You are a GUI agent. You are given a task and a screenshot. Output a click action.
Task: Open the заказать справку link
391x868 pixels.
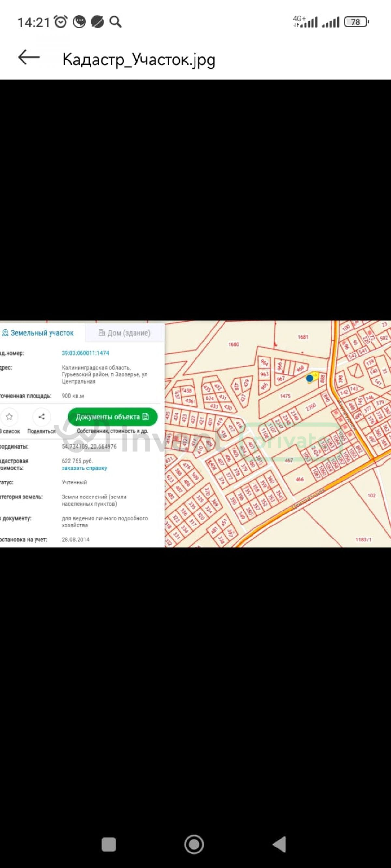(84, 468)
